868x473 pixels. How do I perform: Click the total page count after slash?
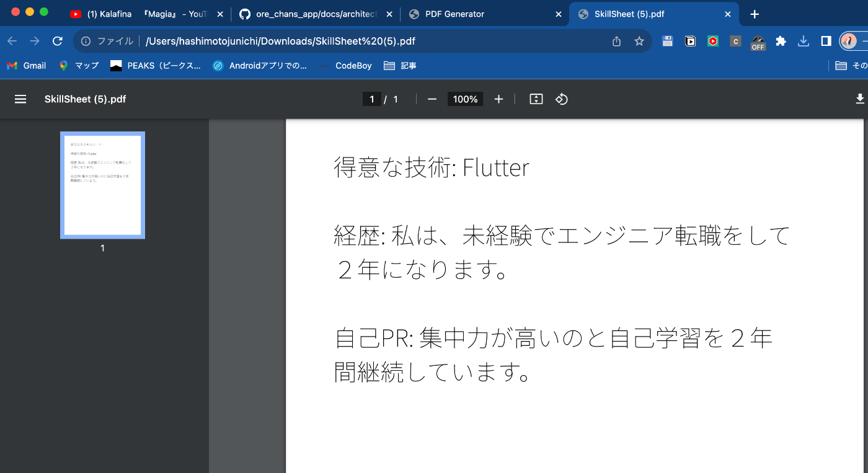point(396,99)
